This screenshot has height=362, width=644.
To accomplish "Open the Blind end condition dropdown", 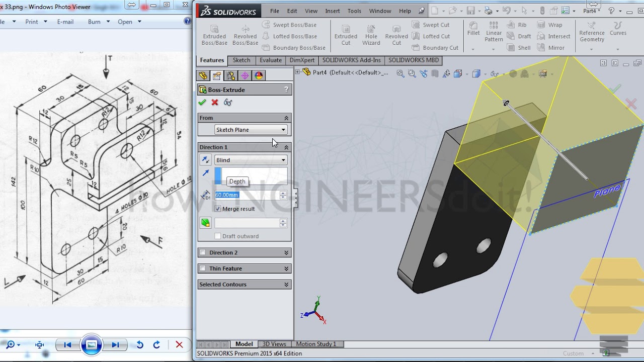I will (x=251, y=160).
